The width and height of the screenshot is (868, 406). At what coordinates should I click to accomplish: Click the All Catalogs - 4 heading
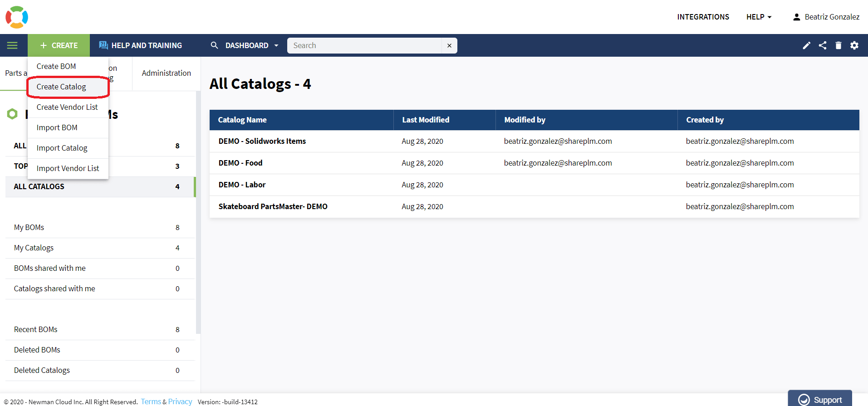(x=260, y=84)
